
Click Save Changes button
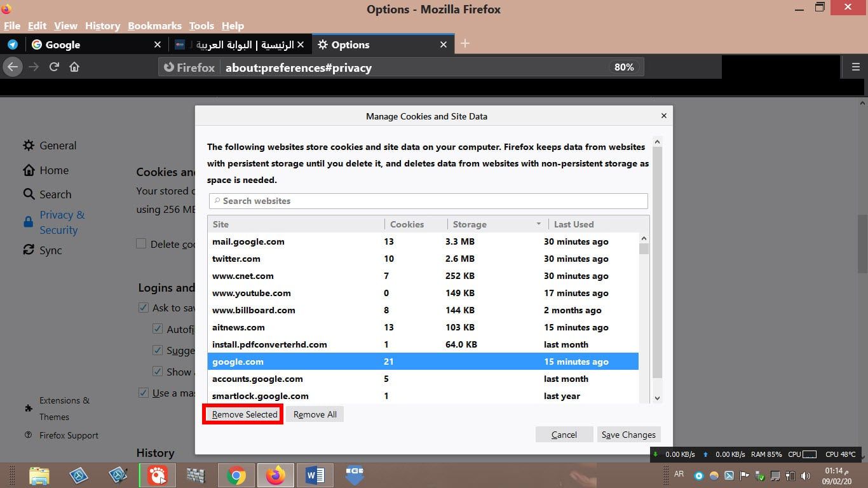(x=628, y=435)
